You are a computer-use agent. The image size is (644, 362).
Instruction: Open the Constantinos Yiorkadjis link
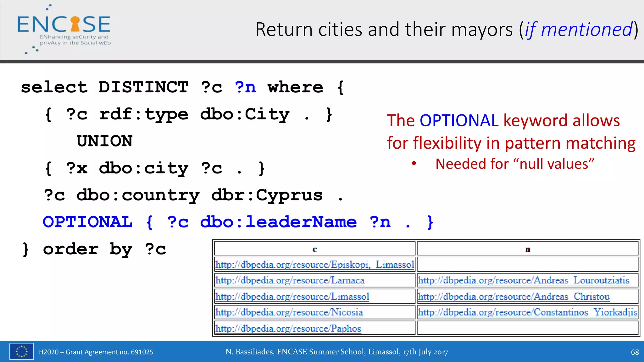tap(527, 312)
